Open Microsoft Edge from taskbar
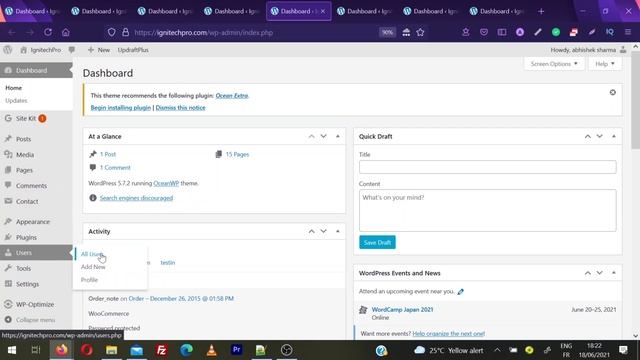 coord(187,350)
